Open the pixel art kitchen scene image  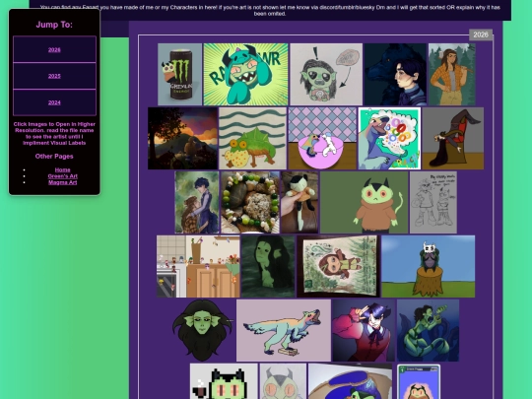(198, 266)
